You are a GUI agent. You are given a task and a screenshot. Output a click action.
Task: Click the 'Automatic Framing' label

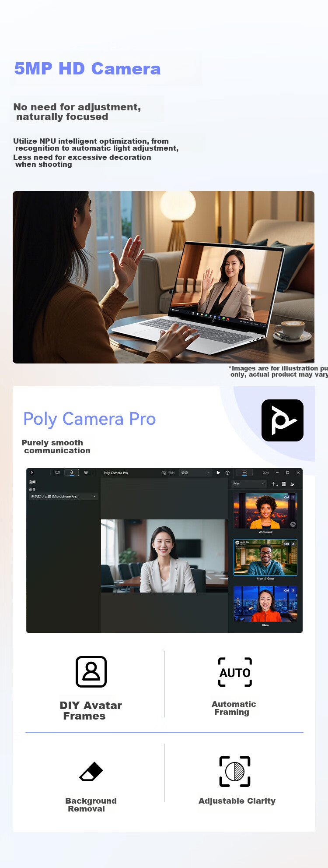pyautogui.click(x=234, y=708)
